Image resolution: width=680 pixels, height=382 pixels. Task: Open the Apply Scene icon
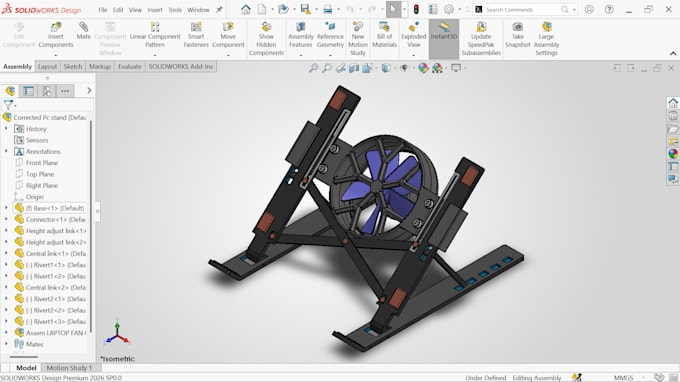tap(437, 68)
